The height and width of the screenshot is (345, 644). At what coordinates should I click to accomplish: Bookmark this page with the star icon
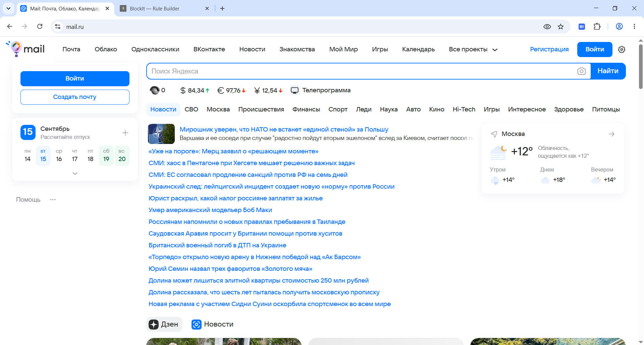click(561, 27)
